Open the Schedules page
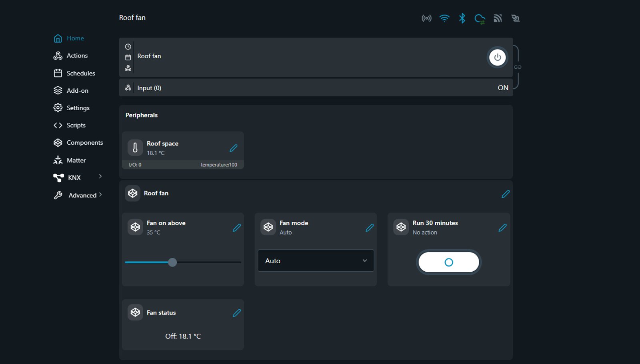This screenshot has width=640, height=364. tap(74, 73)
